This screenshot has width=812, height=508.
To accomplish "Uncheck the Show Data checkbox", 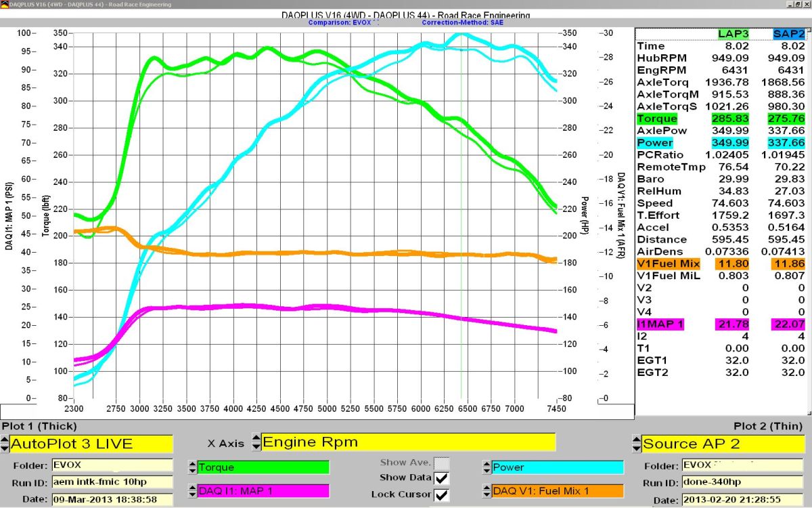I will pyautogui.click(x=441, y=478).
